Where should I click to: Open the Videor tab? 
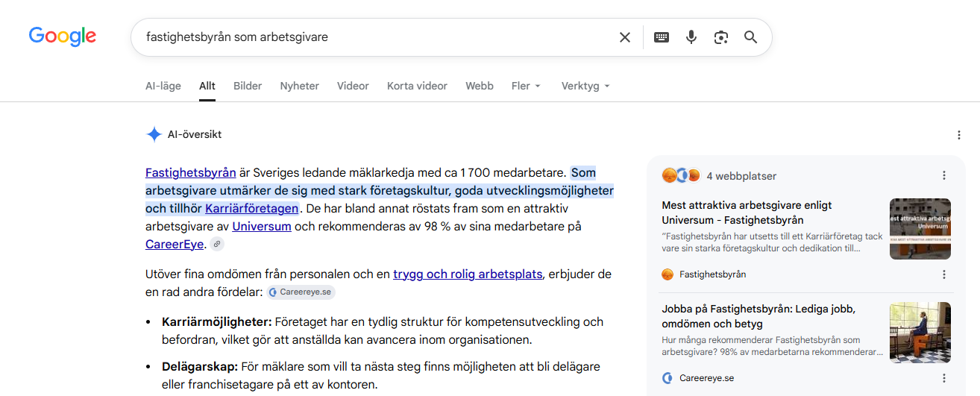pyautogui.click(x=353, y=86)
